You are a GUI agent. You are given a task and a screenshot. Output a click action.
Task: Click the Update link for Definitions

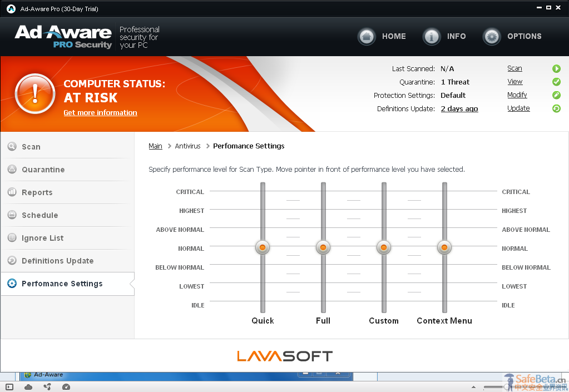(x=518, y=108)
